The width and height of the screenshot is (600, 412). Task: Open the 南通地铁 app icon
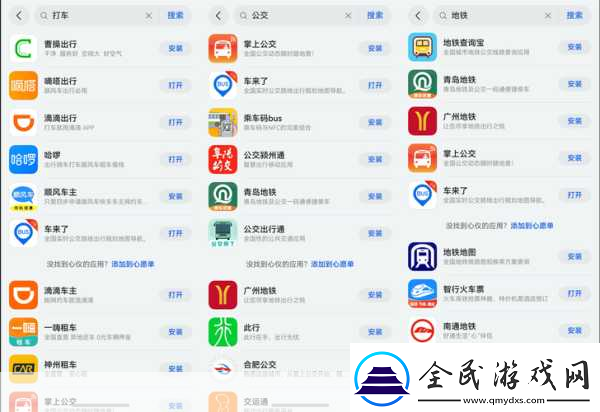422,331
